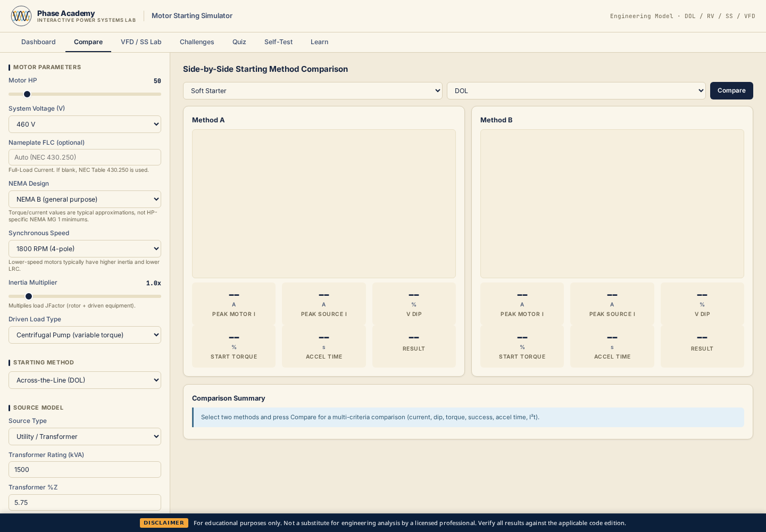The height and width of the screenshot is (532, 766).
Task: Click the Motor HP value 50
Action: (x=157, y=81)
